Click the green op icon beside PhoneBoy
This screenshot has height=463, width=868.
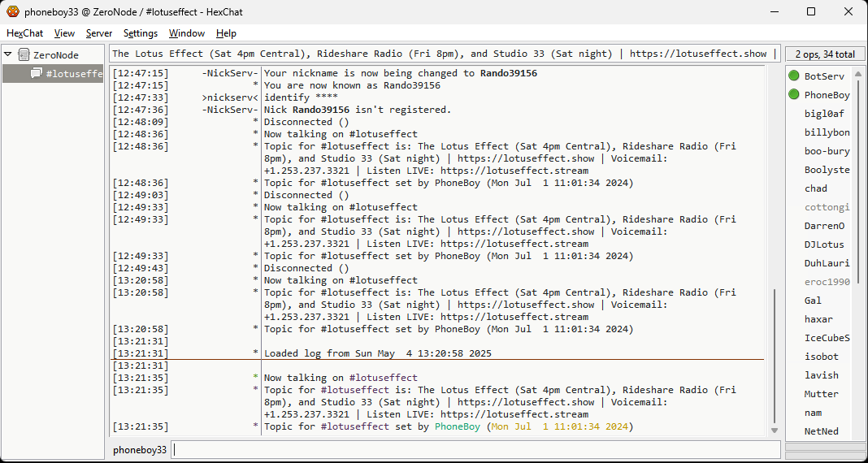tap(794, 95)
